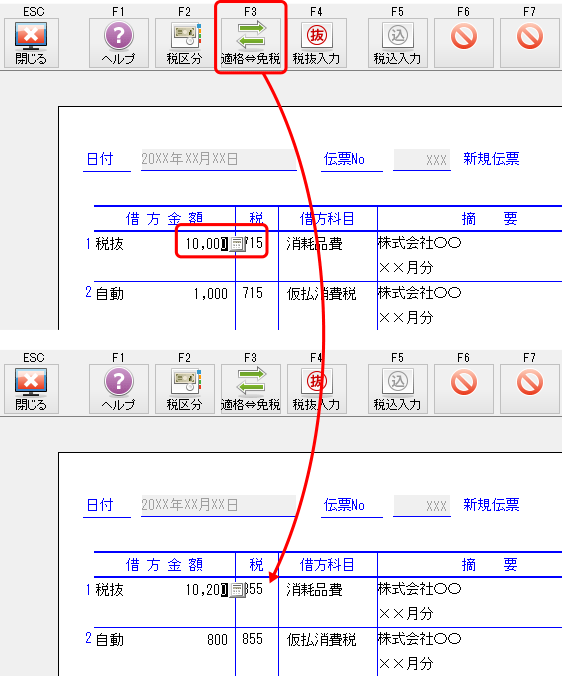Switch to 税込入力 in the upper toolbar
Screen dimensions: 562x676
coord(397,43)
